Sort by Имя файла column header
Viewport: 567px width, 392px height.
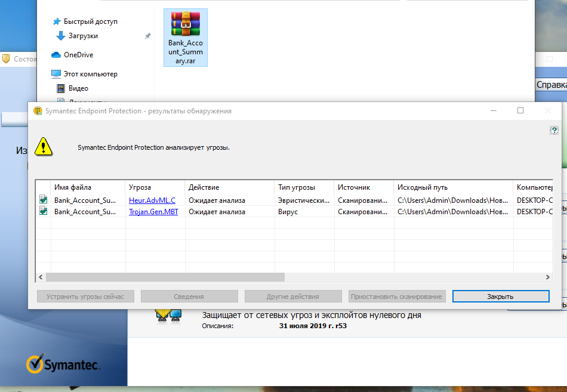pyautogui.click(x=88, y=187)
